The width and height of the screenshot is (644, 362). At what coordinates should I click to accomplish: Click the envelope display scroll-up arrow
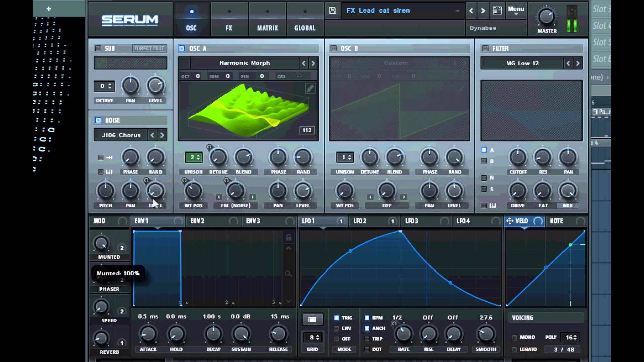288,248
